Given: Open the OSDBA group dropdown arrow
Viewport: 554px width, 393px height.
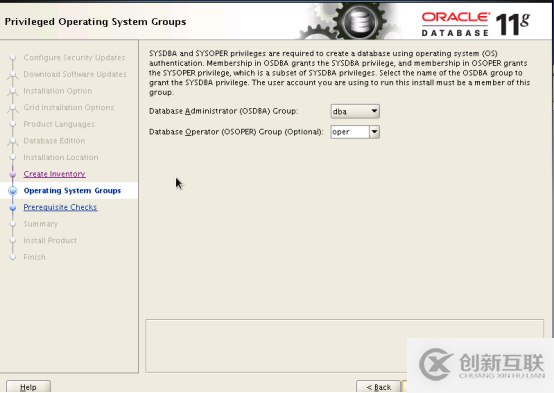Looking at the screenshot, I should click(374, 111).
